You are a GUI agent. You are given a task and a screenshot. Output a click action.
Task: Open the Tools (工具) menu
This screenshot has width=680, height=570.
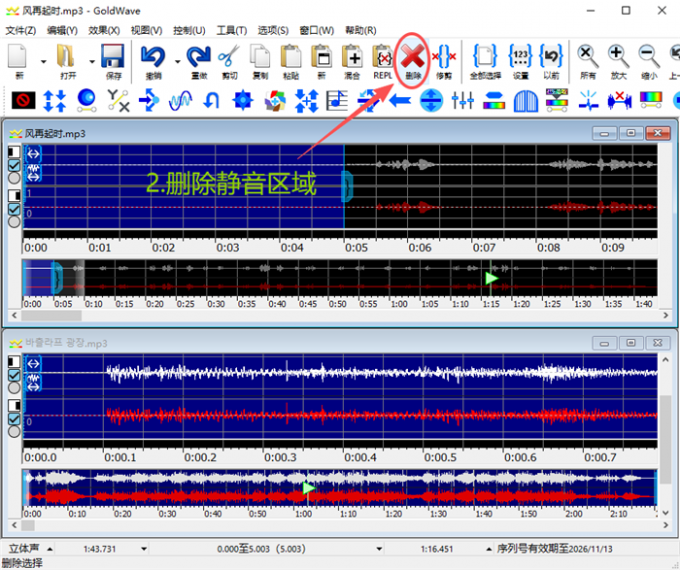(232, 30)
